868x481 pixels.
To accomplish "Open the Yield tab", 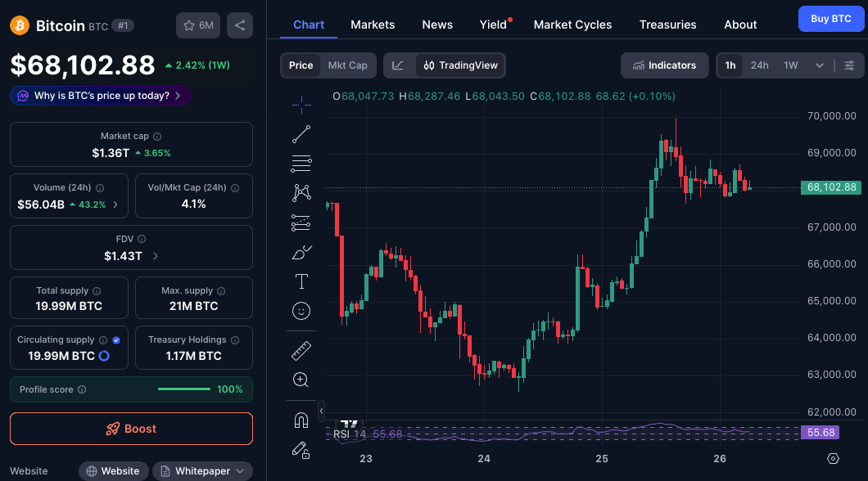I will pos(493,25).
